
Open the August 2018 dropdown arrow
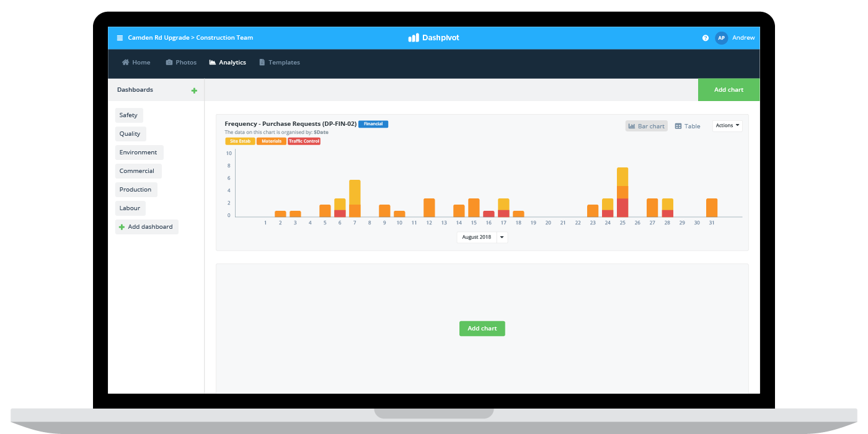click(x=502, y=237)
